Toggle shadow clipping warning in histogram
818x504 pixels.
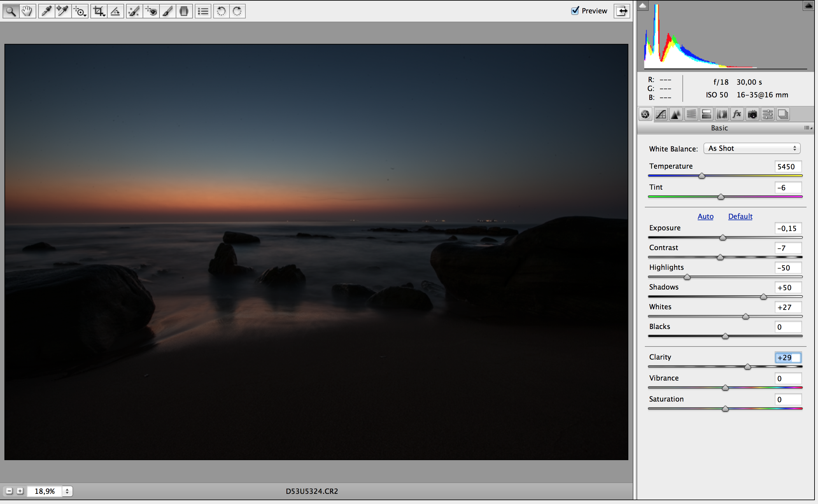[643, 5]
